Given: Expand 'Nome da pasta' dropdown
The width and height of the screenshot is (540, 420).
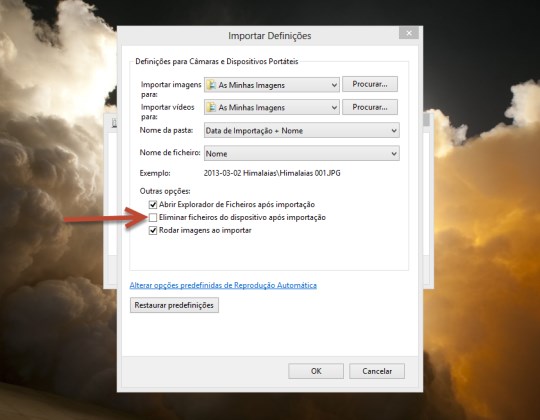Looking at the screenshot, I should [x=302, y=130].
